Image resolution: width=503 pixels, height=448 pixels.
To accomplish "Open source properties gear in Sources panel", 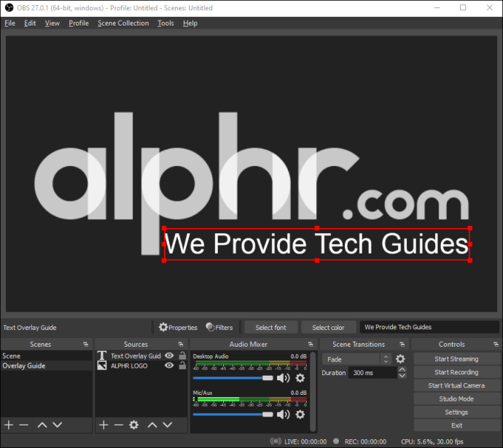I will (x=134, y=425).
